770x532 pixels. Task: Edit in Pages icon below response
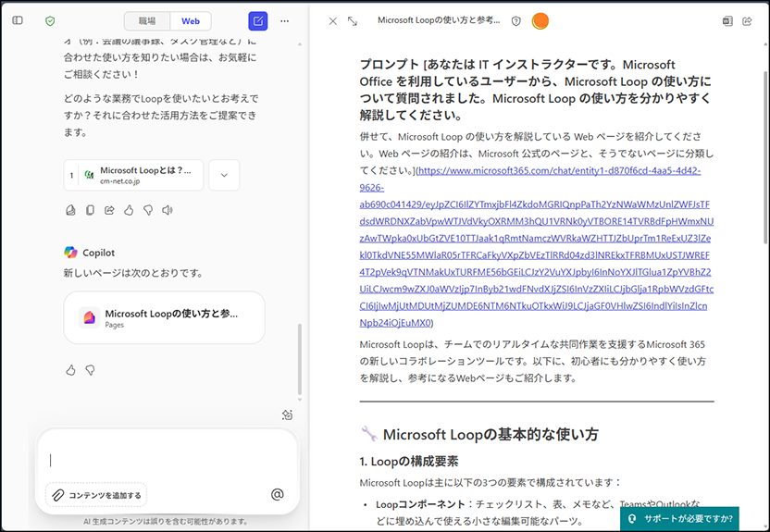click(70, 210)
